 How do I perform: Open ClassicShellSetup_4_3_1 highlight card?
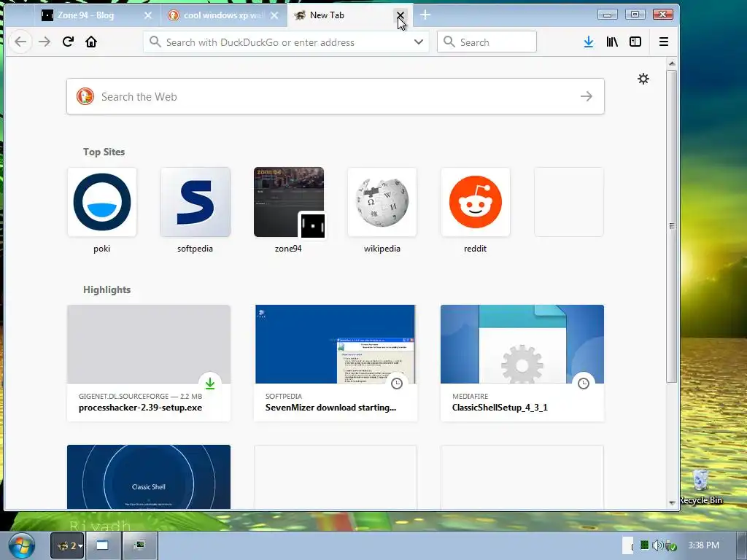point(522,363)
